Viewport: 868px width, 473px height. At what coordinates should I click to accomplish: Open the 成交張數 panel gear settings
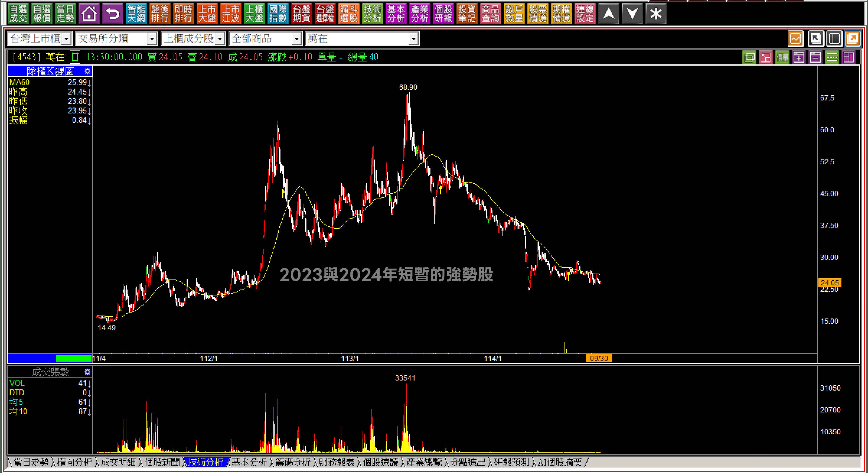pyautogui.click(x=87, y=372)
